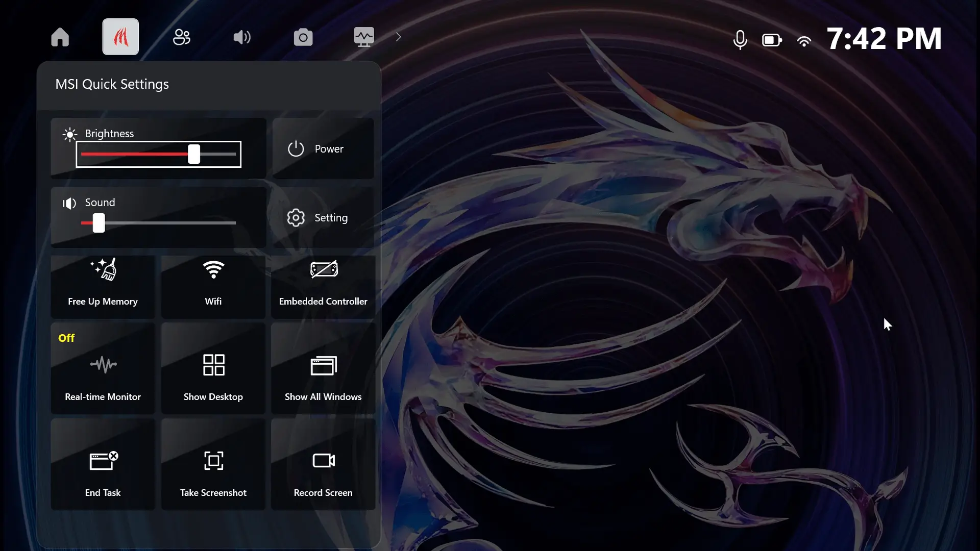Screen dimensions: 980x551
Task: Click the Show Desktop tile
Action: 213,368
